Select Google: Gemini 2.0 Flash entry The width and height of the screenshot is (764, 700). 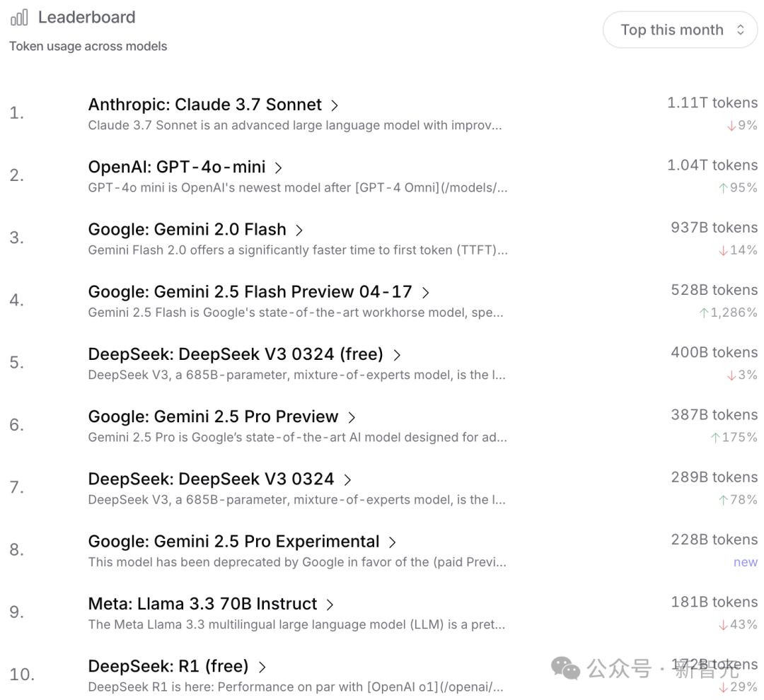(187, 229)
